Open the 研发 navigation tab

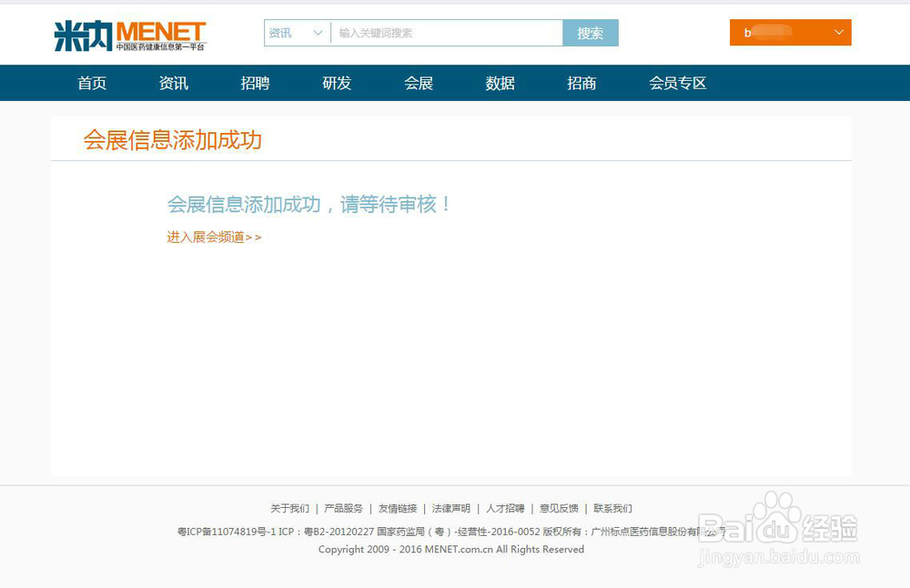pyautogui.click(x=336, y=83)
